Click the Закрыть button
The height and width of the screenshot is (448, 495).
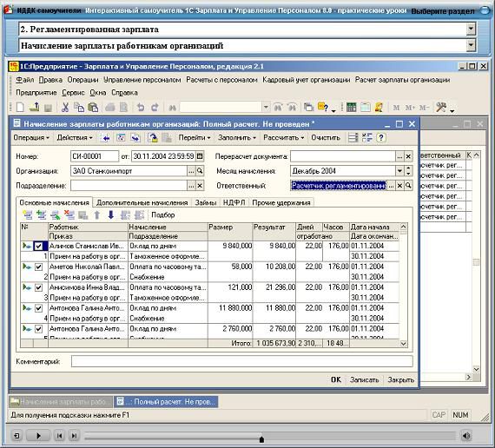[x=400, y=379]
